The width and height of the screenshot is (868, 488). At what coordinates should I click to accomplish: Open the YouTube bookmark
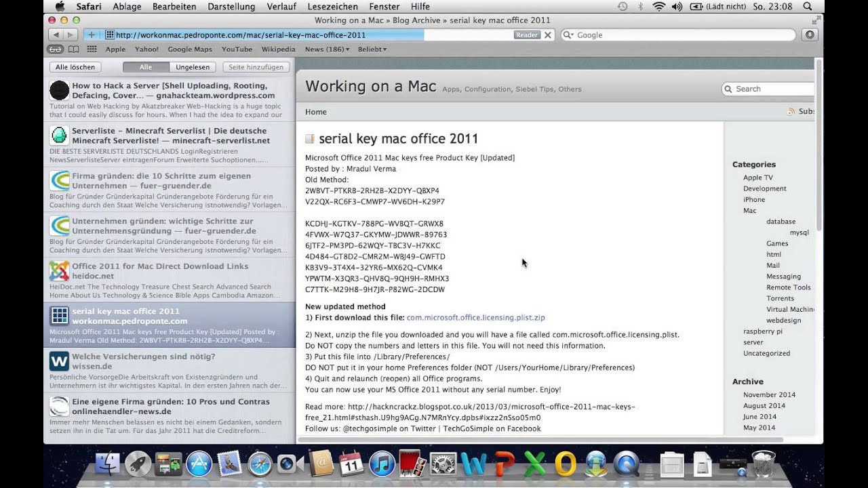tap(237, 49)
